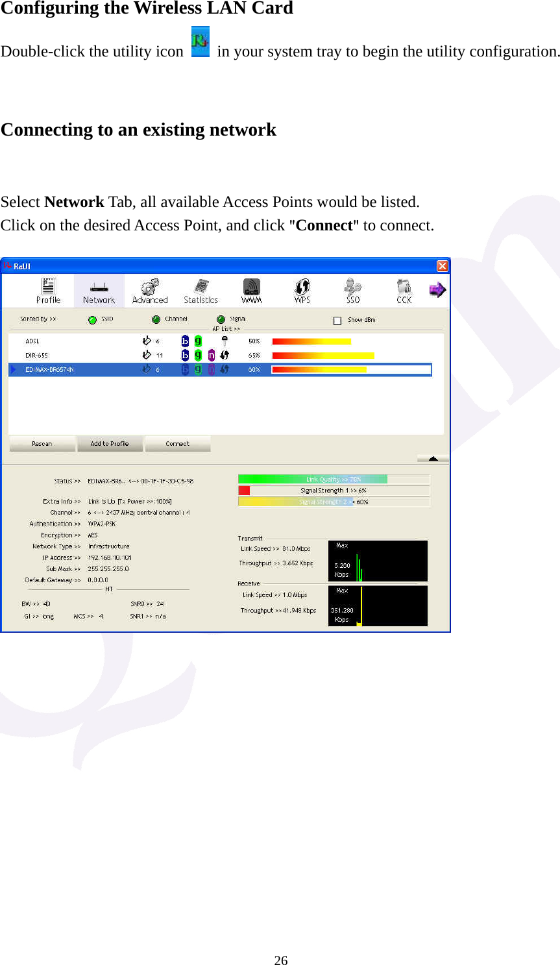
Task: Open the Advanced settings icon
Action: (x=149, y=290)
